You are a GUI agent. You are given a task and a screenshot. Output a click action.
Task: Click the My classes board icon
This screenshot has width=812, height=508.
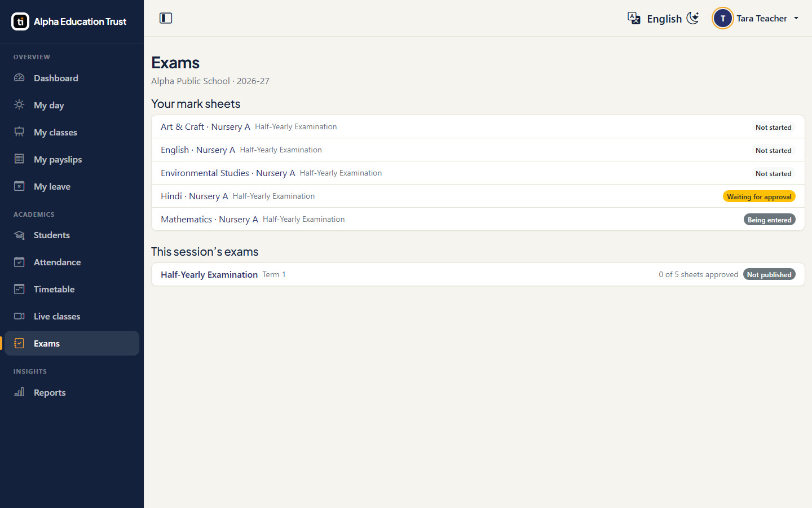click(19, 132)
